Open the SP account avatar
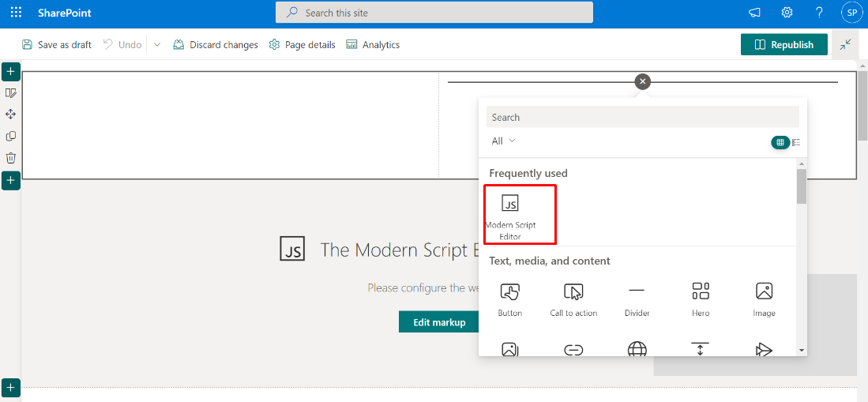Viewport: 868px width, 402px height. (x=851, y=13)
